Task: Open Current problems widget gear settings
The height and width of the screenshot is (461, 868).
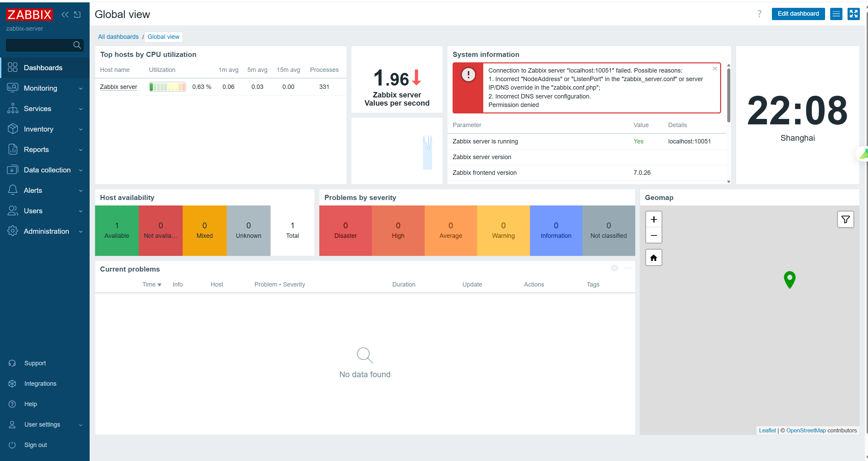Action: coord(614,268)
